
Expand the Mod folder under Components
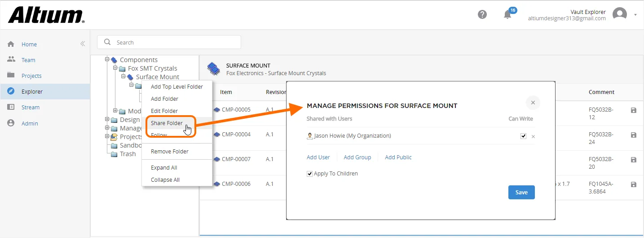[x=115, y=111]
